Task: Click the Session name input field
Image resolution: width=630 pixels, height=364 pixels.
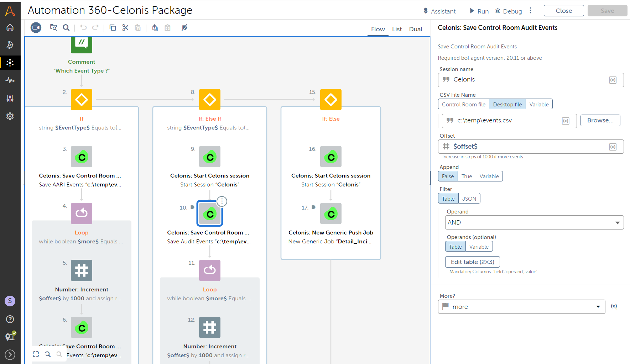Action: pos(524,80)
